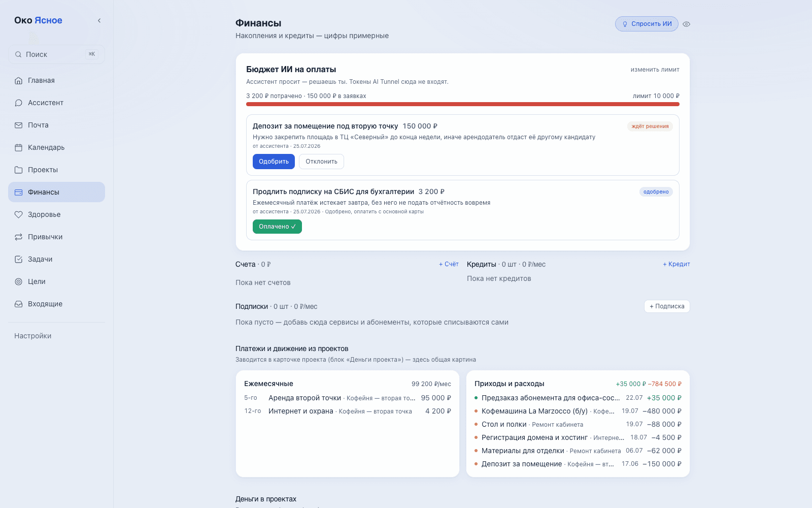Viewport: 812px width, 508px height.
Task: Open Настройки in the sidebar
Action: [33, 336]
